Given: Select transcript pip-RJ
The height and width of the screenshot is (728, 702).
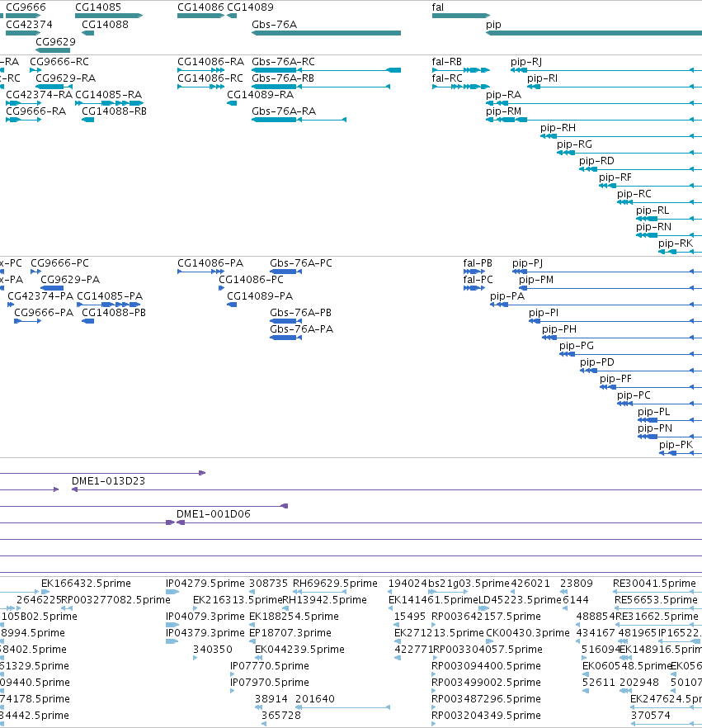Looking at the screenshot, I should click(x=526, y=62).
